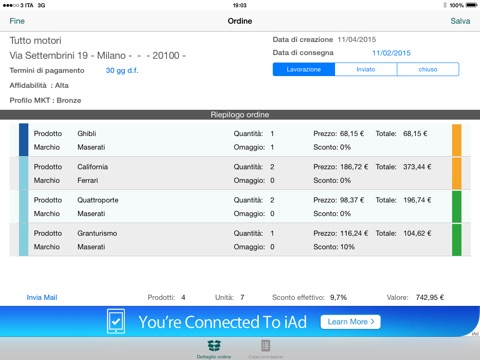This screenshot has width=480, height=360.
Task: Tap Totale 373,44 € value
Action: click(x=417, y=167)
